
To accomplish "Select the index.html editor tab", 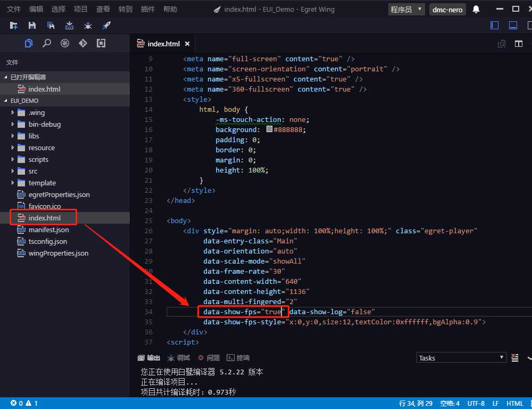I will point(162,44).
